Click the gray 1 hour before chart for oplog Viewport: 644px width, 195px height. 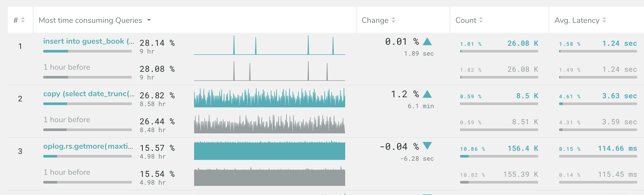click(x=269, y=177)
